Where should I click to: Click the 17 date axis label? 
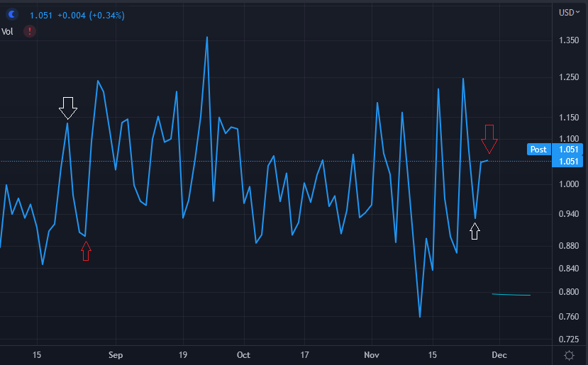coord(304,355)
